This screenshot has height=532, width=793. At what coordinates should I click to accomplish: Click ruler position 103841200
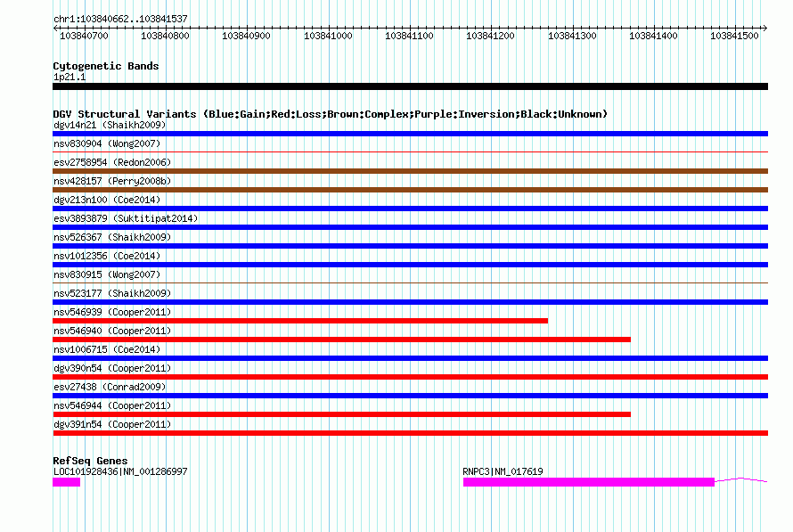pos(490,36)
